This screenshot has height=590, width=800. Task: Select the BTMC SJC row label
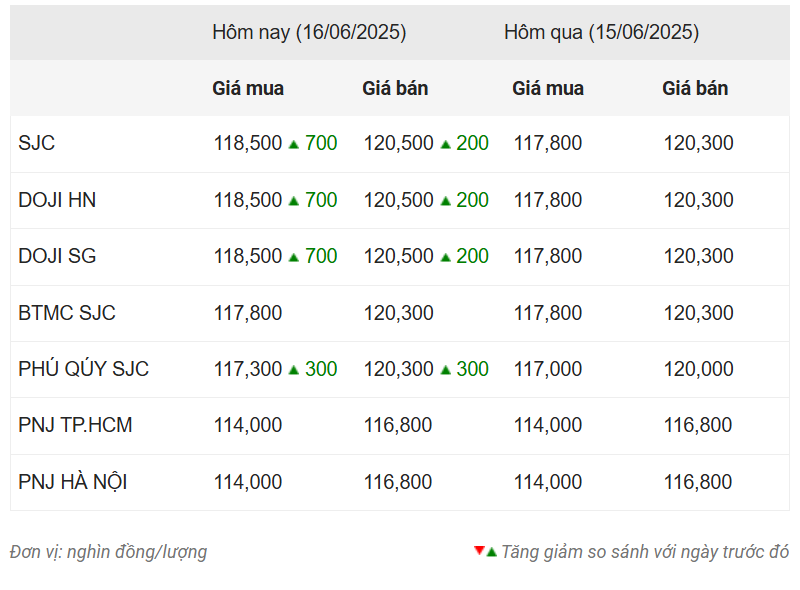point(67,313)
